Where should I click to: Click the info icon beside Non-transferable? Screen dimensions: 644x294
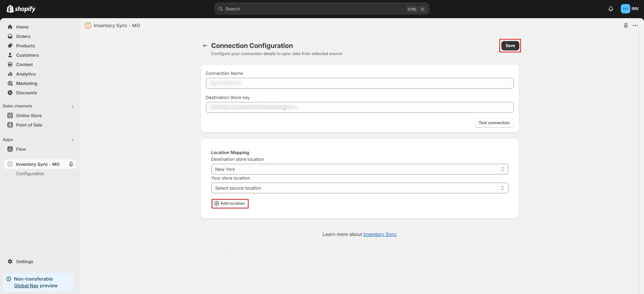tap(9, 279)
